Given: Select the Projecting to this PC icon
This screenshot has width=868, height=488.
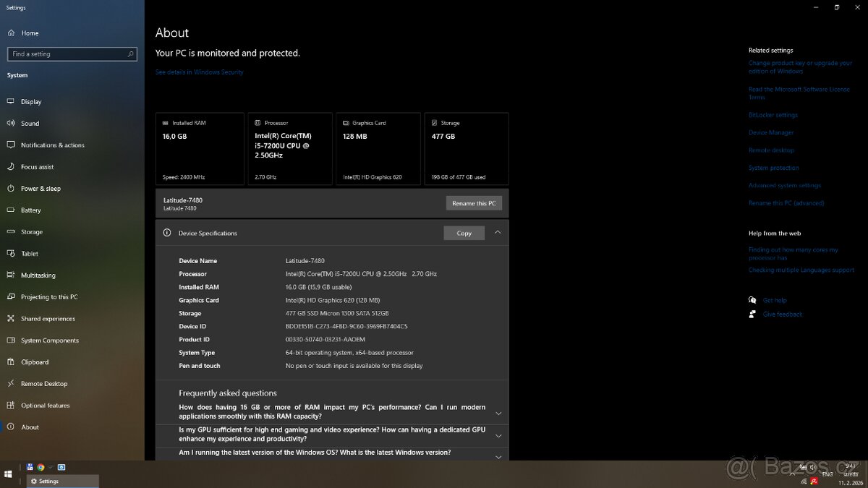Looking at the screenshot, I should 11,296.
